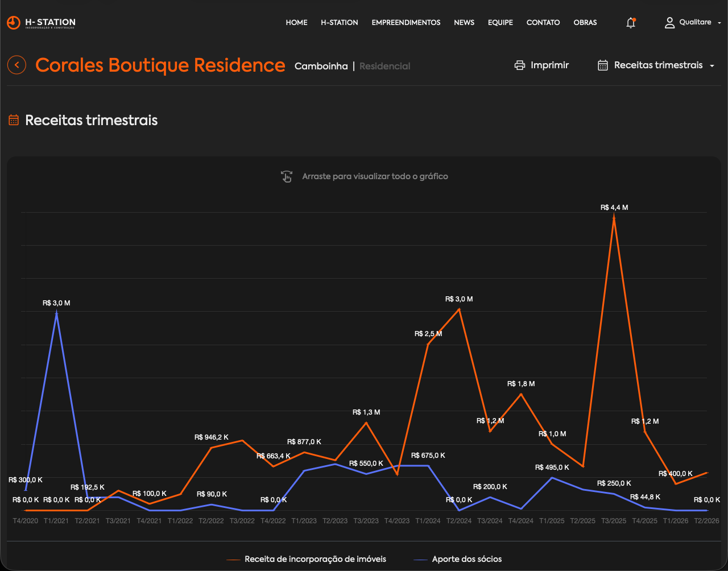Go to the HOME menu item
This screenshot has width=728, height=571.
[x=296, y=23]
